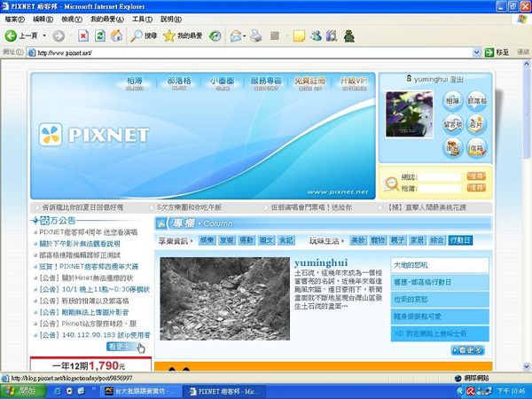Click the yellow note toolbar icon
Image resolution: width=532 pixels, height=399 pixels.
click(x=299, y=35)
